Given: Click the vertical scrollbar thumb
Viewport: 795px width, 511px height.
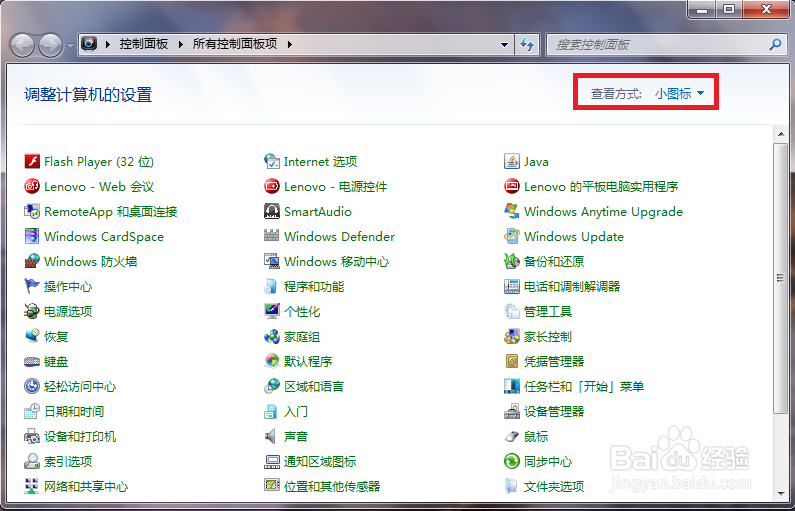Looking at the screenshot, I should (x=780, y=277).
